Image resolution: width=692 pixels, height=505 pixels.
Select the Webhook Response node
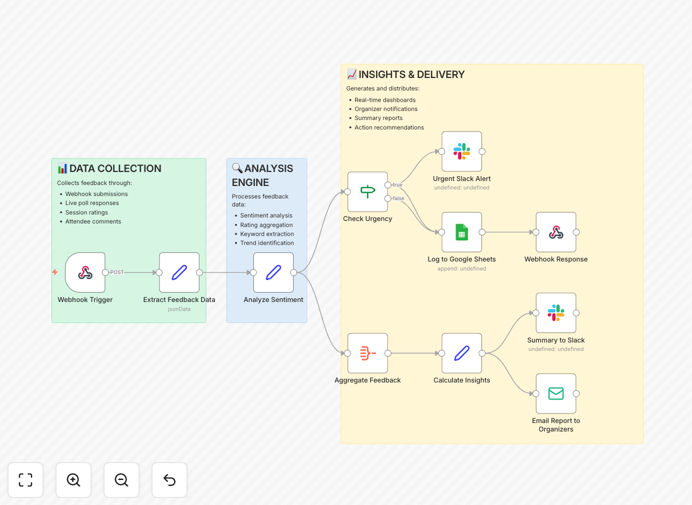(x=556, y=232)
